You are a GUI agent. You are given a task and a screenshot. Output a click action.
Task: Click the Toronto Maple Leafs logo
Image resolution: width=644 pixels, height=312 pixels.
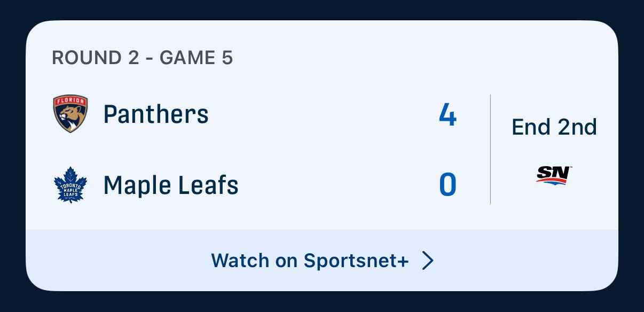[x=70, y=185]
